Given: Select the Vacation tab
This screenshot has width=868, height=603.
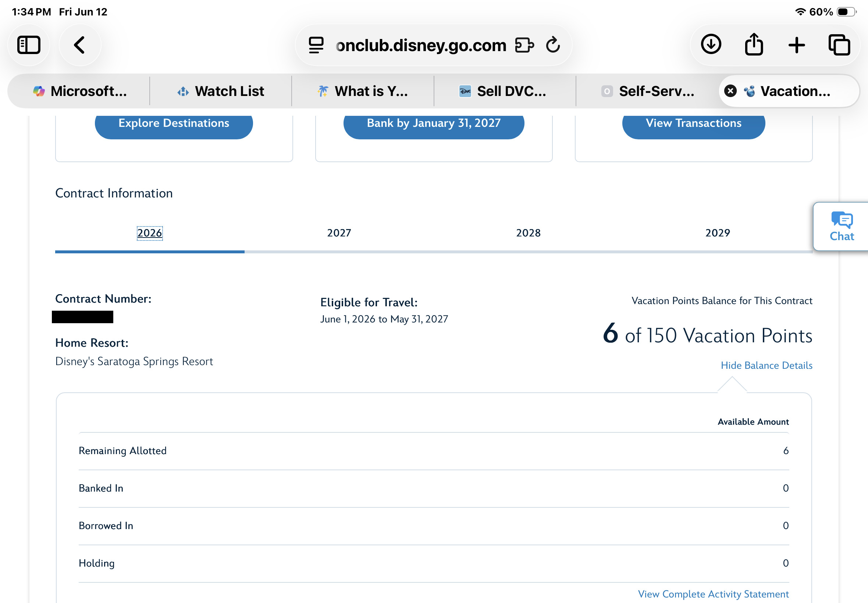Looking at the screenshot, I should click(789, 91).
